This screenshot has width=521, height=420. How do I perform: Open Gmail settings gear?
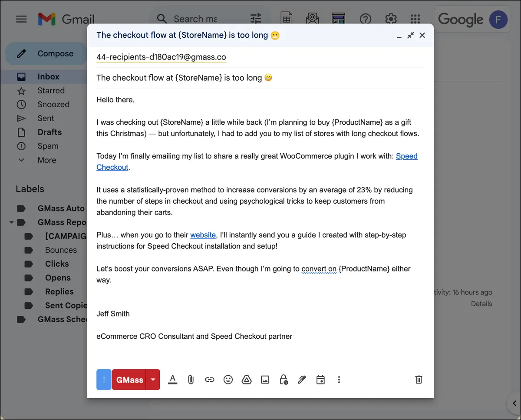coord(391,19)
